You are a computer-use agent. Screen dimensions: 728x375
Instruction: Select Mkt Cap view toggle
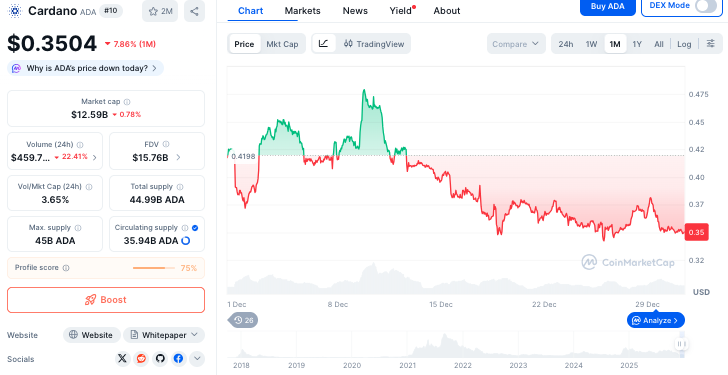[x=282, y=44]
